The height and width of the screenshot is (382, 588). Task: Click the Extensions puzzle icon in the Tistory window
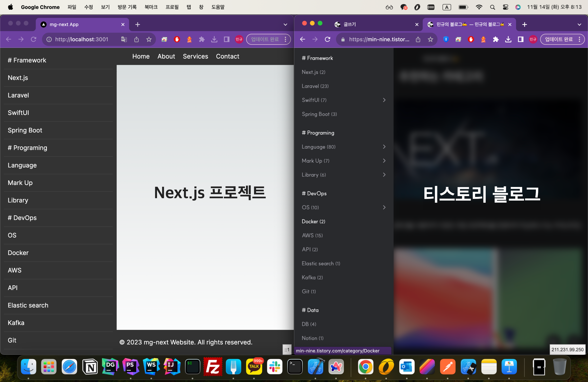tap(496, 39)
